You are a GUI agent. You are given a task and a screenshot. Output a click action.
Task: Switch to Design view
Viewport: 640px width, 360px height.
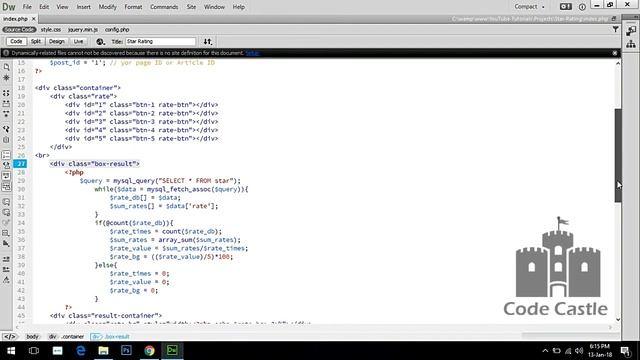point(57,42)
